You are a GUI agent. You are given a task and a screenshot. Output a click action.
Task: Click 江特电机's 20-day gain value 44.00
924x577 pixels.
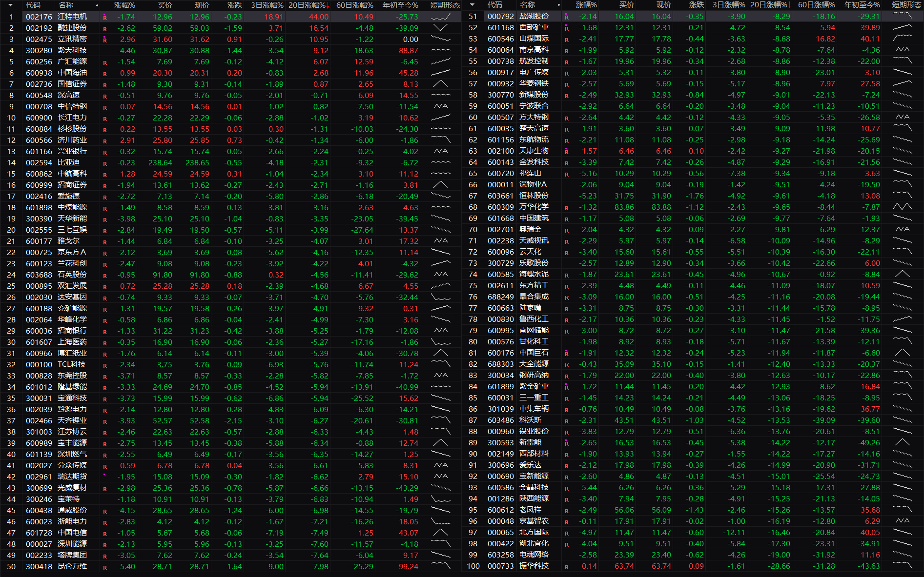[x=319, y=17]
